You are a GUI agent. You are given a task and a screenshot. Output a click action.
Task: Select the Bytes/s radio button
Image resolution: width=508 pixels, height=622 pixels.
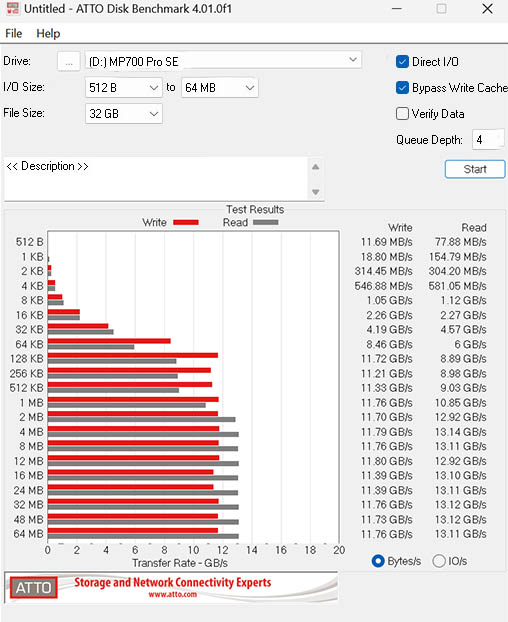coord(378,561)
